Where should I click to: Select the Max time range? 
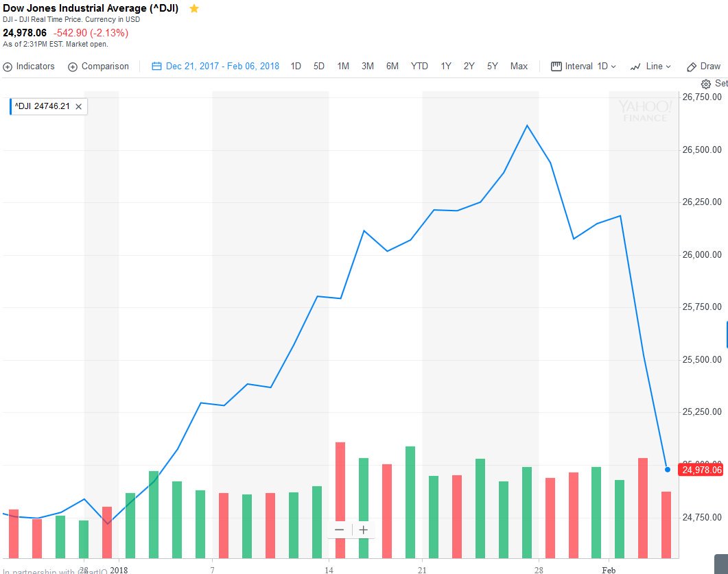(x=519, y=67)
